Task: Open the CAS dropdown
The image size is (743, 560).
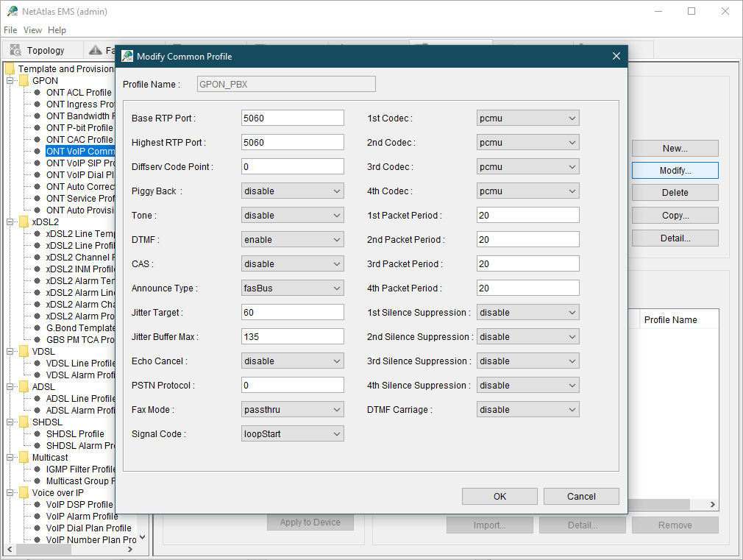Action: coord(292,263)
